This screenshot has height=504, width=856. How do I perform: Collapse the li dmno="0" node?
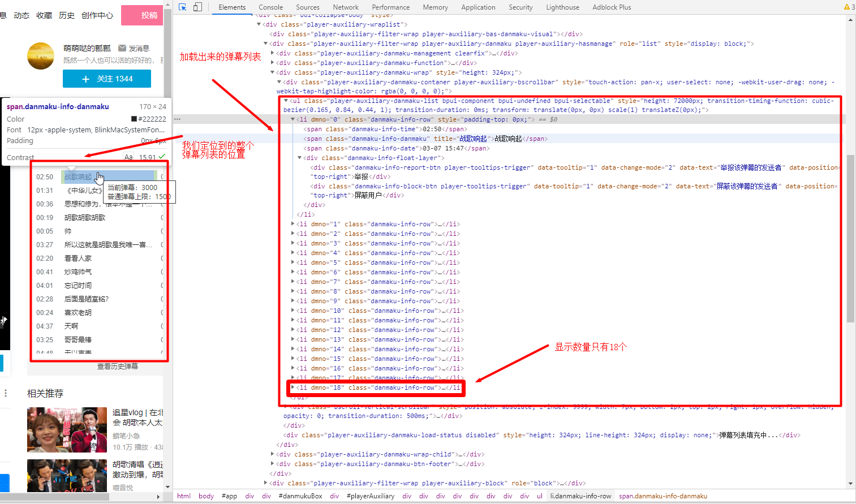(293, 119)
